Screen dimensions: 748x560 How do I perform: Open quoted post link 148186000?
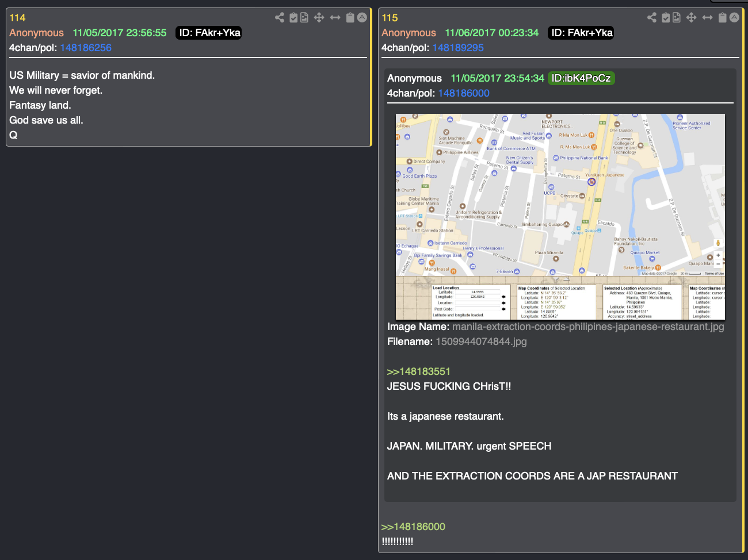pos(464,93)
